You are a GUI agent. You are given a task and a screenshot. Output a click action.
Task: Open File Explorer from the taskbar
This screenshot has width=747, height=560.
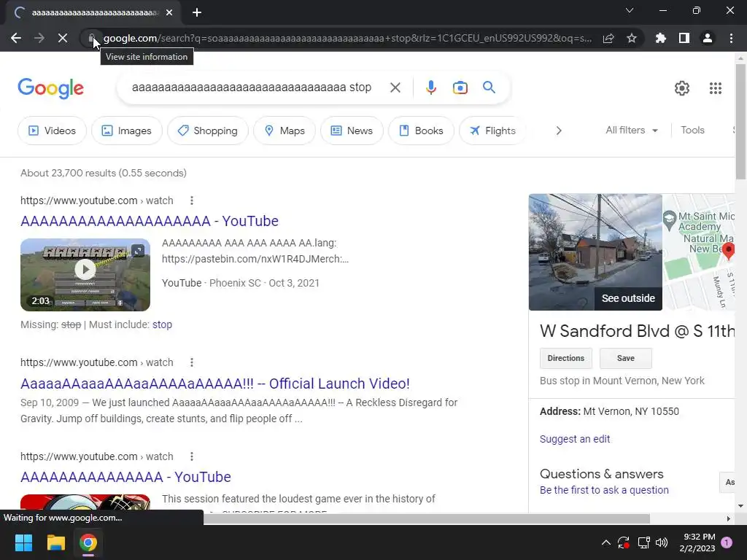[55, 542]
